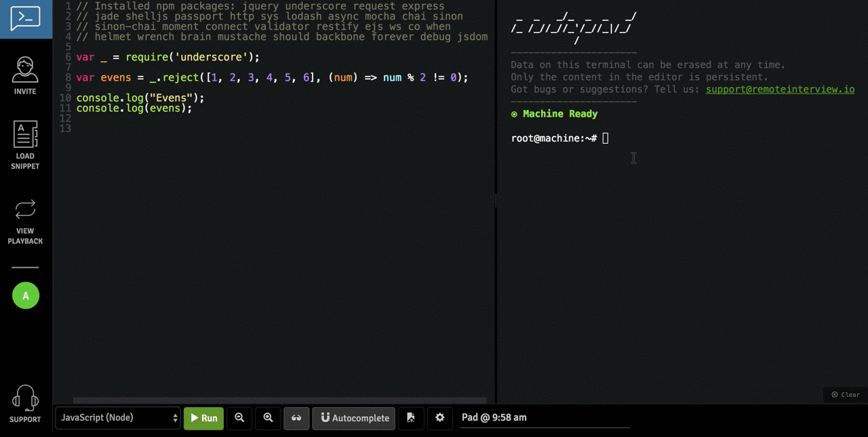The image size is (868, 437).
Task: Export the code via the file export icon
Action: pos(411,418)
